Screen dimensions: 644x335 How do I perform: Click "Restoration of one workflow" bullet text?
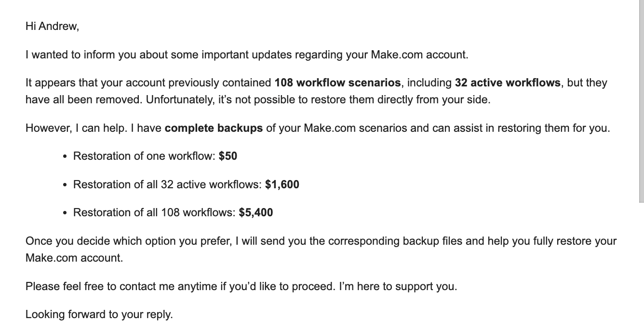point(144,156)
